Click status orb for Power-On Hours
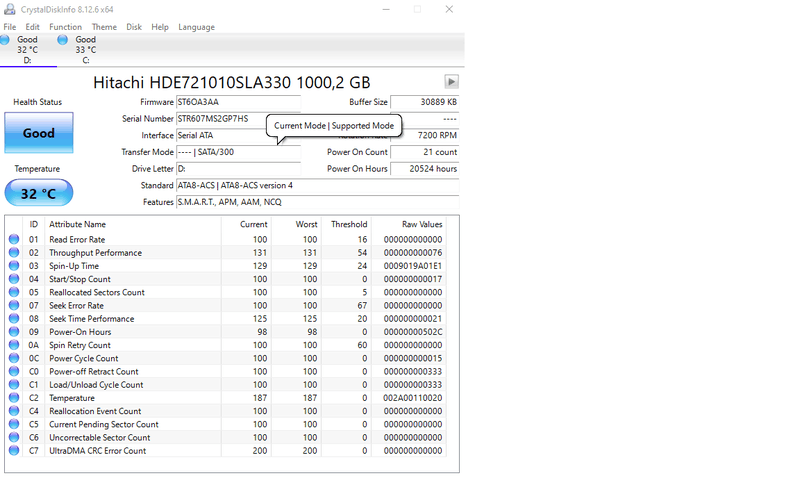 (x=14, y=332)
